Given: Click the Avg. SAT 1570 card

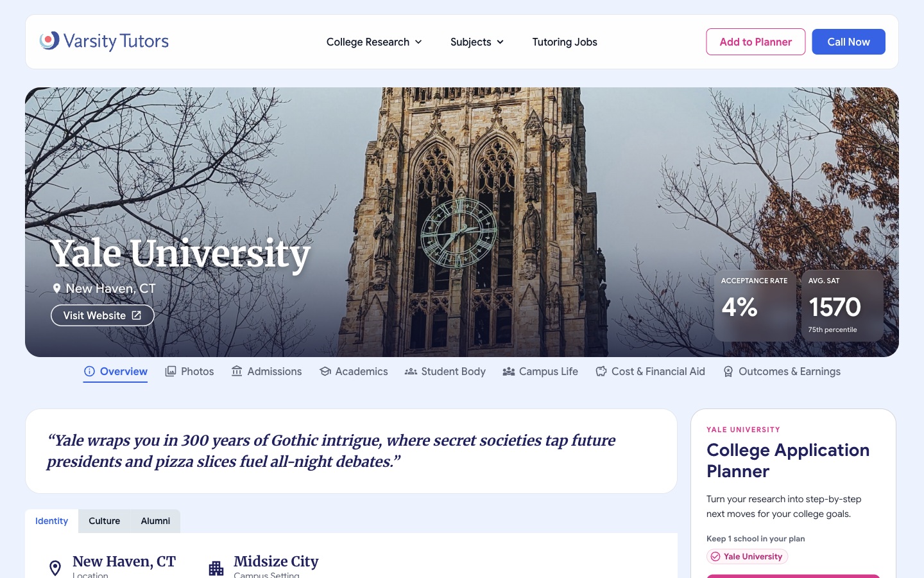Looking at the screenshot, I should coord(842,306).
